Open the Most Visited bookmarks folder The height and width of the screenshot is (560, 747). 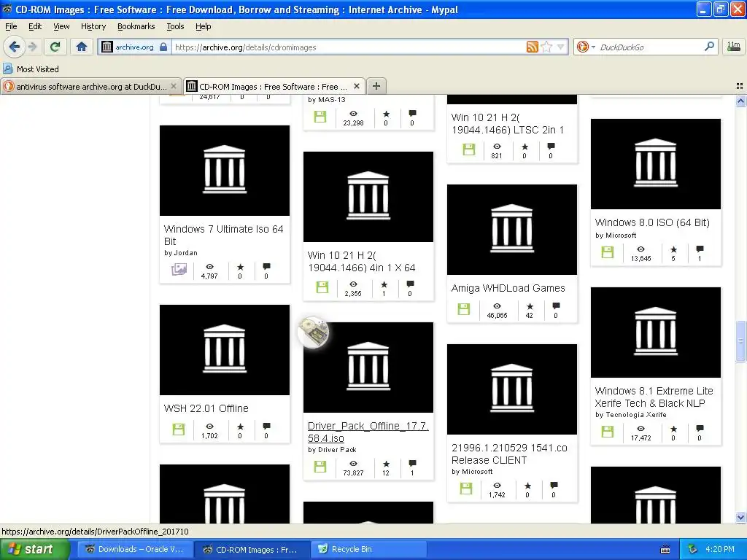pos(31,69)
